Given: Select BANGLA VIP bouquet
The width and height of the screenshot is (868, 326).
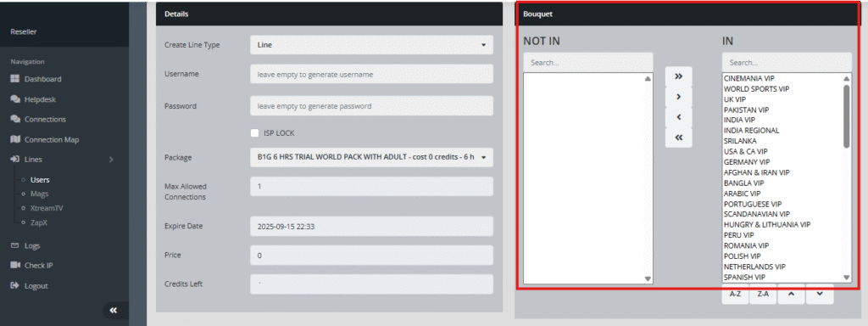Looking at the screenshot, I should point(743,183).
